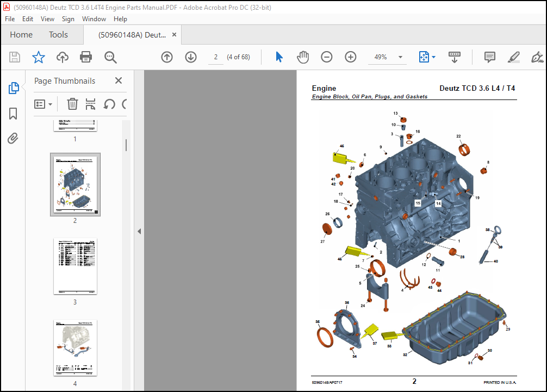Click the scrolling mode keyboard icon
The height and width of the screenshot is (392, 547).
click(x=454, y=57)
